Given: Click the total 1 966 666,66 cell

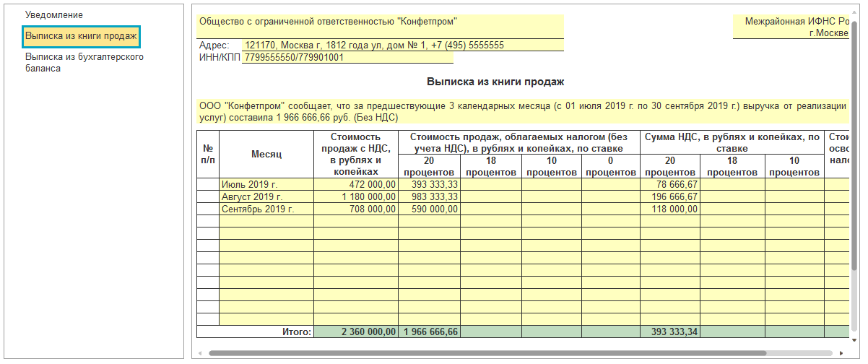Looking at the screenshot, I should pyautogui.click(x=429, y=332).
